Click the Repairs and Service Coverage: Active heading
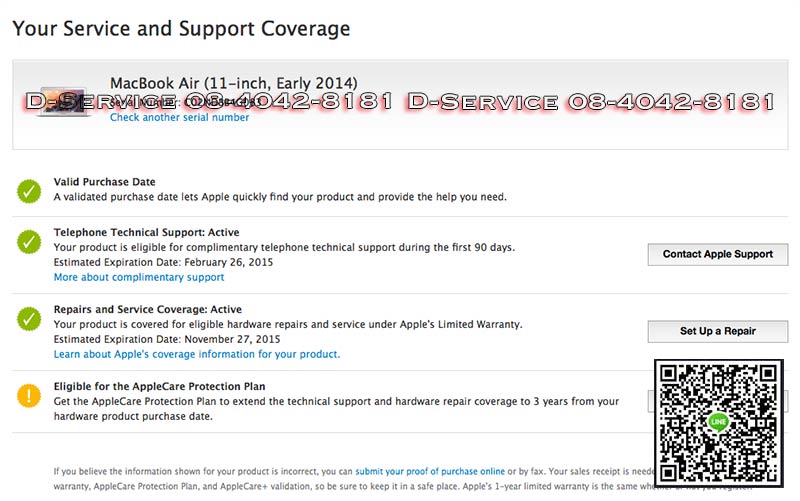Screen dimensions: 800x501 147,310
